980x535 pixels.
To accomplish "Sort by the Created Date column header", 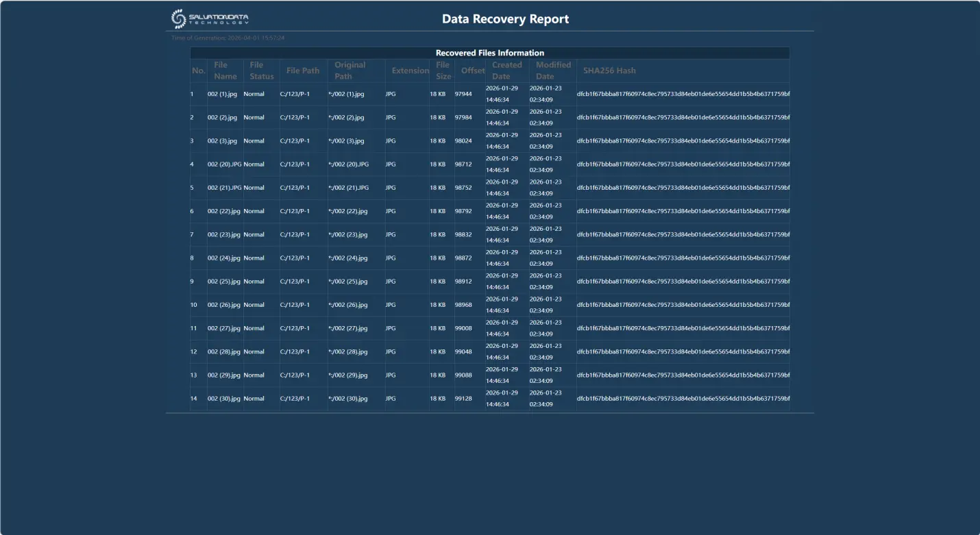I will click(506, 71).
